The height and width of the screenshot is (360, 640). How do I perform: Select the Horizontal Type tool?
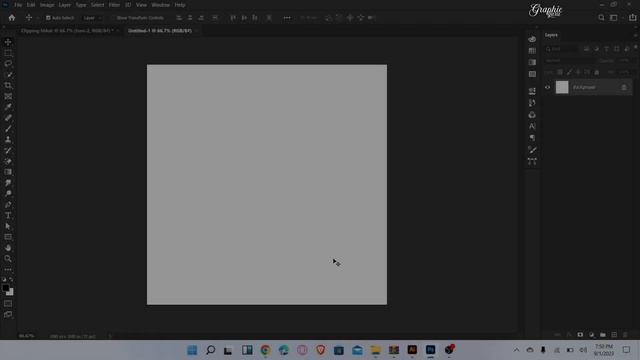(x=8, y=215)
